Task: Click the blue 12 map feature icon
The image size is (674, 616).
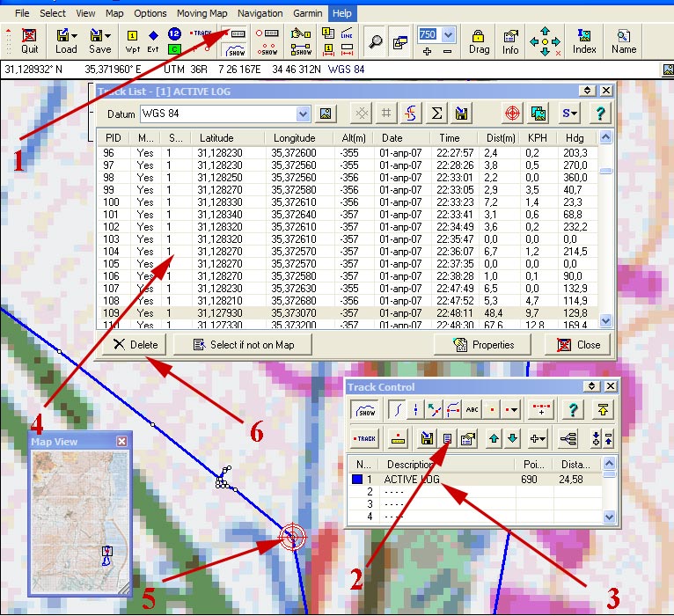Action: (174, 34)
